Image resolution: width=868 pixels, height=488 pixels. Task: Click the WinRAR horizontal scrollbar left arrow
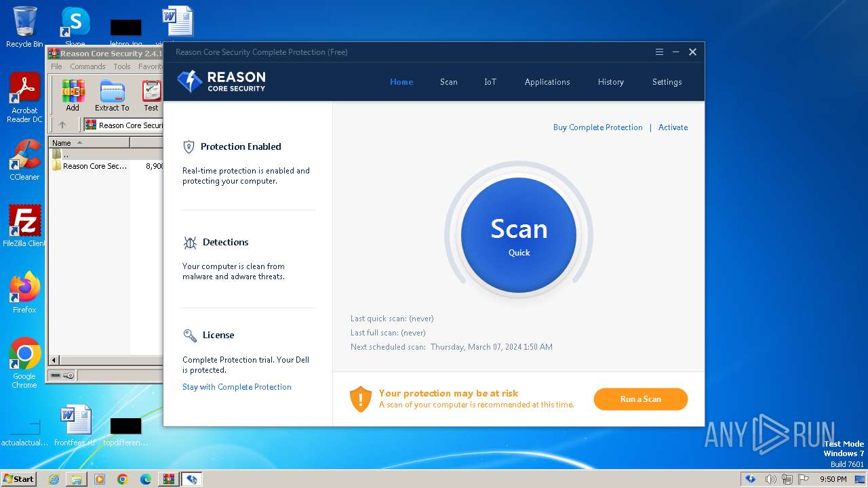tap(54, 361)
